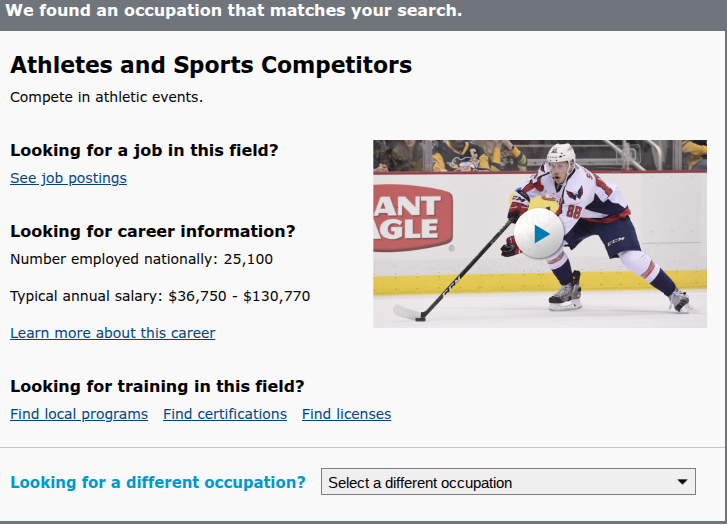Click the occupation dropdown arrow

pyautogui.click(x=683, y=482)
